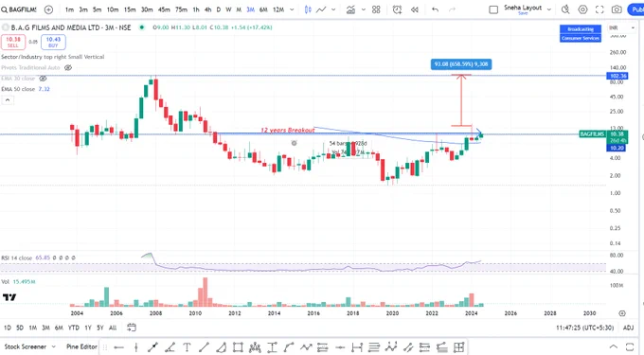This screenshot has width=644, height=355.
Task: Click the Broadcasting sector label
Action: tap(581, 29)
